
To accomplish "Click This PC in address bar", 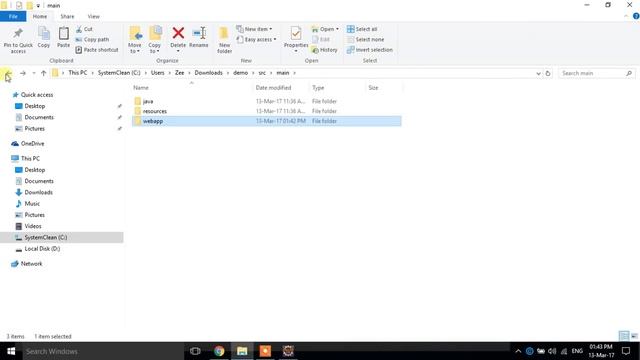I will [78, 73].
